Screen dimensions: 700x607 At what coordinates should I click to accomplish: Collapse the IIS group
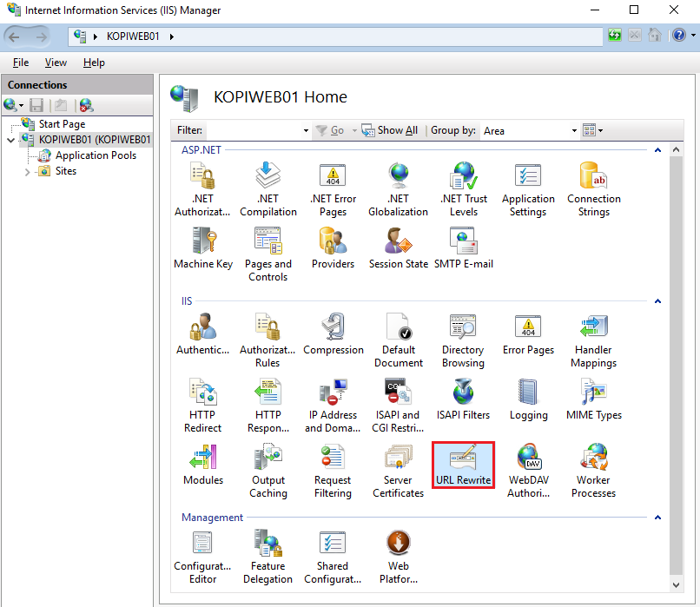(657, 301)
